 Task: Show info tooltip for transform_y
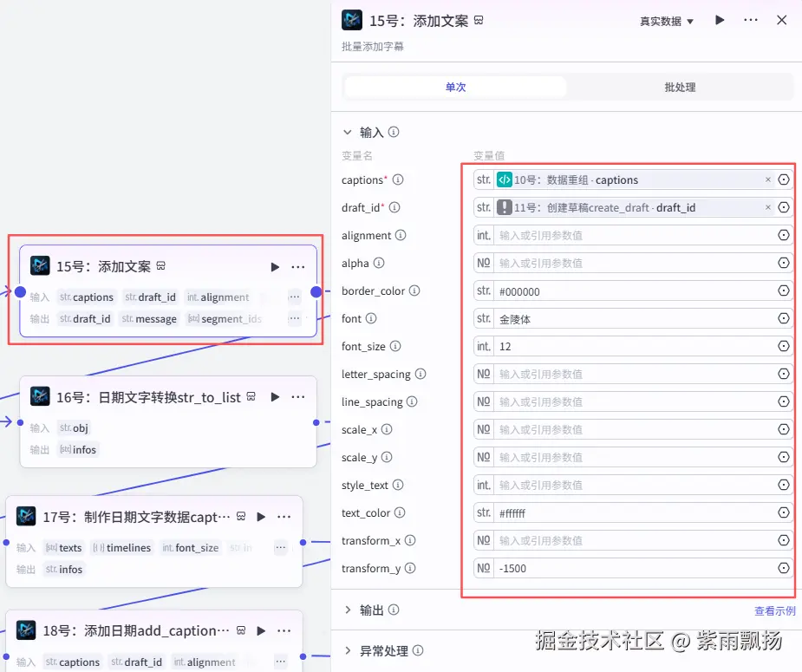click(410, 568)
